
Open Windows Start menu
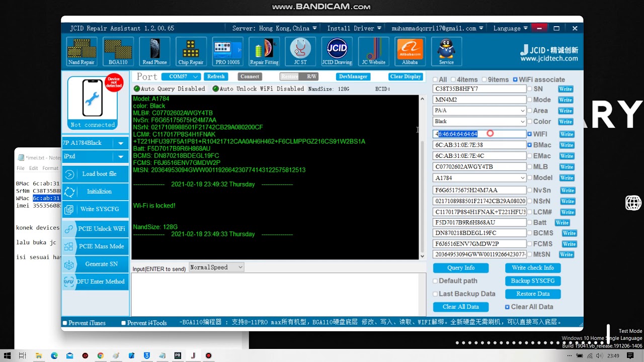pos(7,355)
